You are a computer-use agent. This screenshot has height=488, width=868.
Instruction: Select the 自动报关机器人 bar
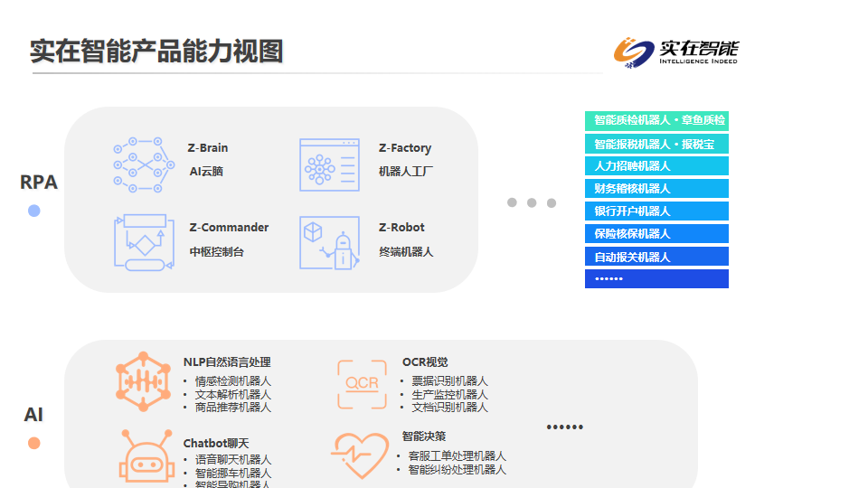coord(656,257)
